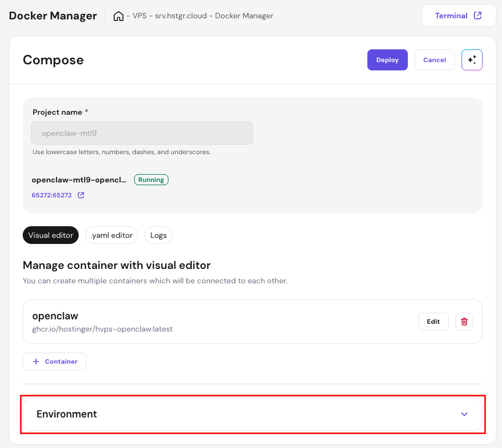The width and height of the screenshot is (502, 448).
Task: Delete the openclaw container via trash icon
Action: (464, 321)
